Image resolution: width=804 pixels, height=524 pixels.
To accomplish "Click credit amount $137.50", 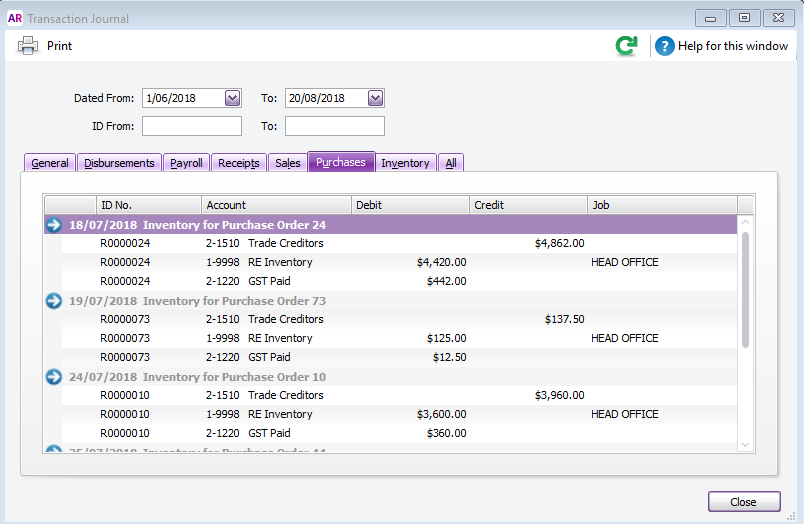I will (x=565, y=319).
